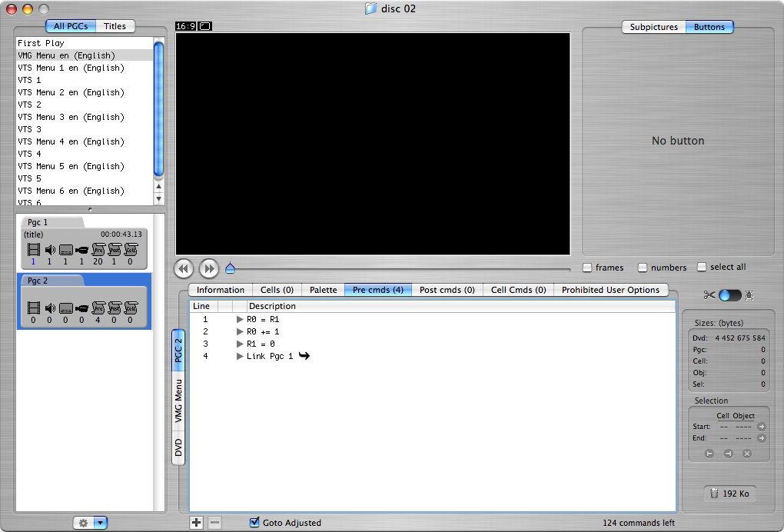Click the fullscreen icon next to 16:9
Image resolution: width=784 pixels, height=532 pixels.
(205, 26)
